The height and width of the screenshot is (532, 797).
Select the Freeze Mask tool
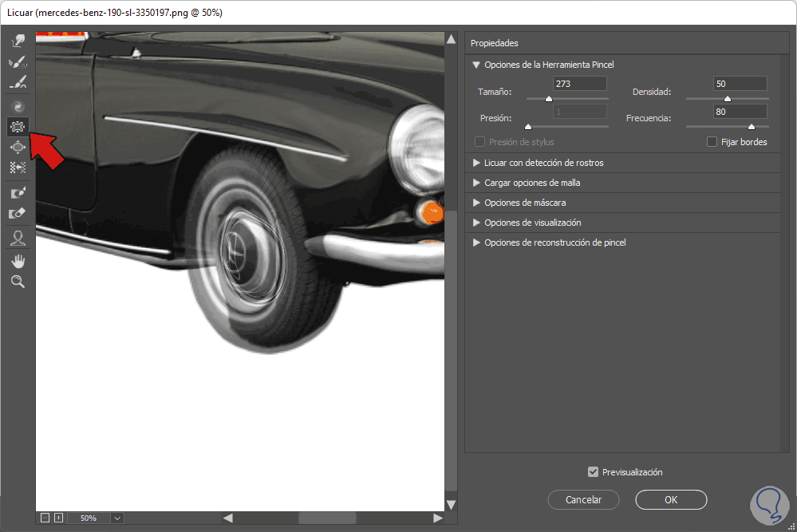(x=18, y=193)
